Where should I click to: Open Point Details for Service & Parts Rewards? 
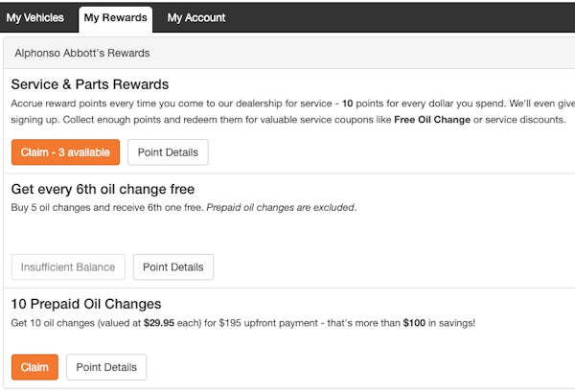[169, 151]
